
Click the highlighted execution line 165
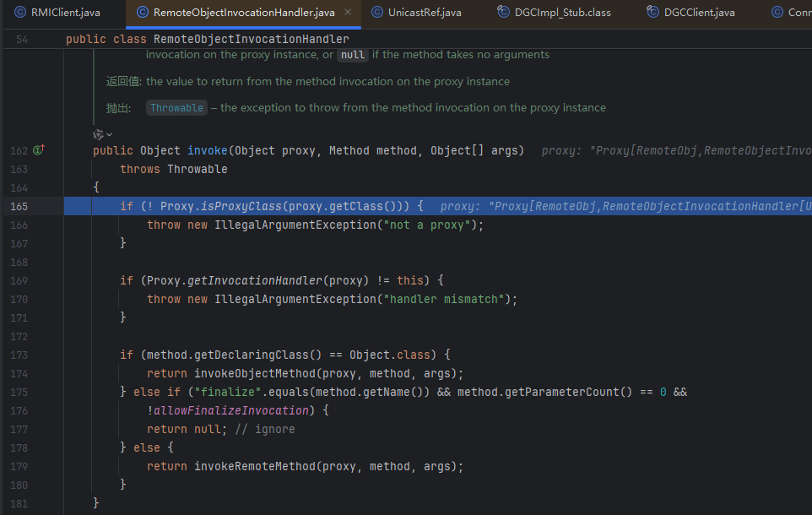(270, 206)
